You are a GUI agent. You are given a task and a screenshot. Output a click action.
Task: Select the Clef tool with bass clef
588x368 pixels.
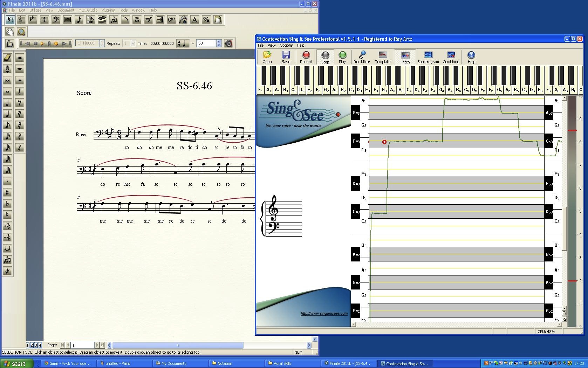(56, 20)
